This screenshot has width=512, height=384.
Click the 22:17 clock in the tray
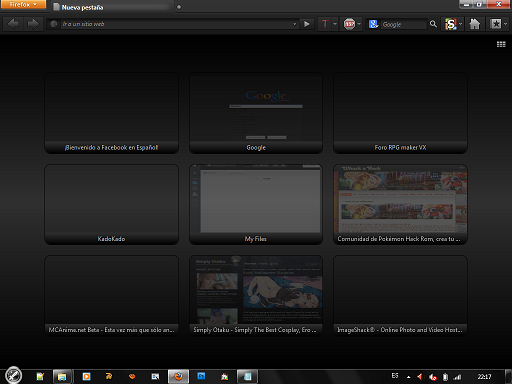pos(484,377)
